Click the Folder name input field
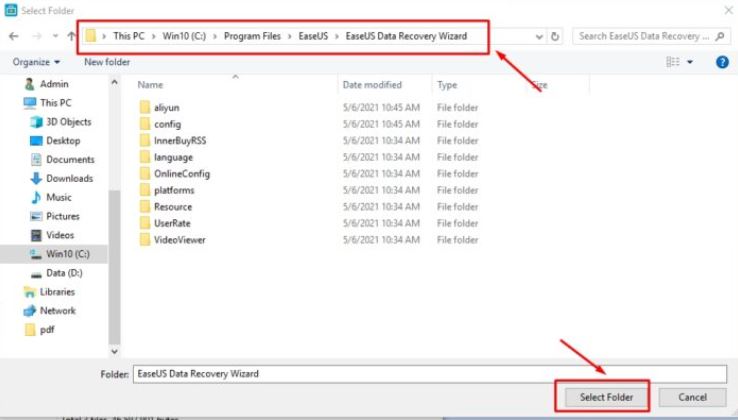The height and width of the screenshot is (420, 738). coord(430,374)
